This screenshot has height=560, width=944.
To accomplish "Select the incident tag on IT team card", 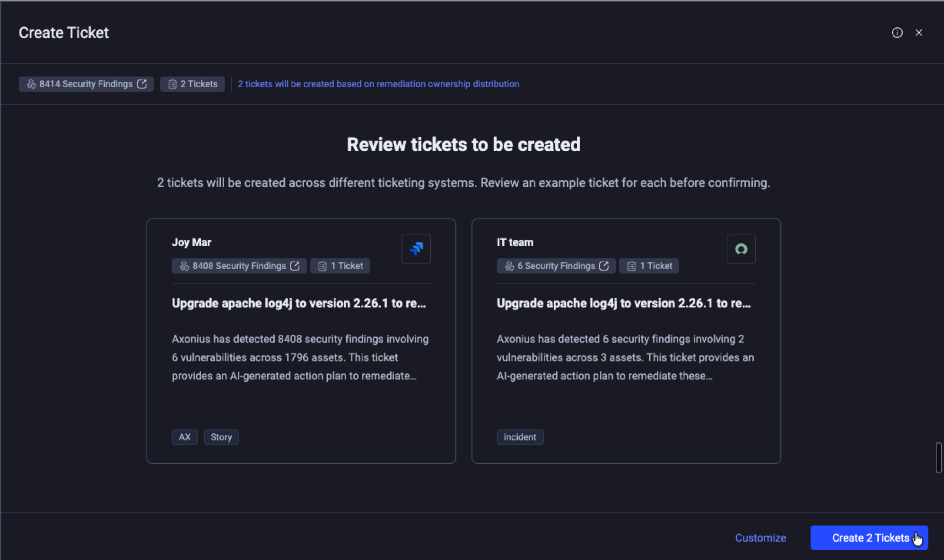I will pyautogui.click(x=520, y=437).
